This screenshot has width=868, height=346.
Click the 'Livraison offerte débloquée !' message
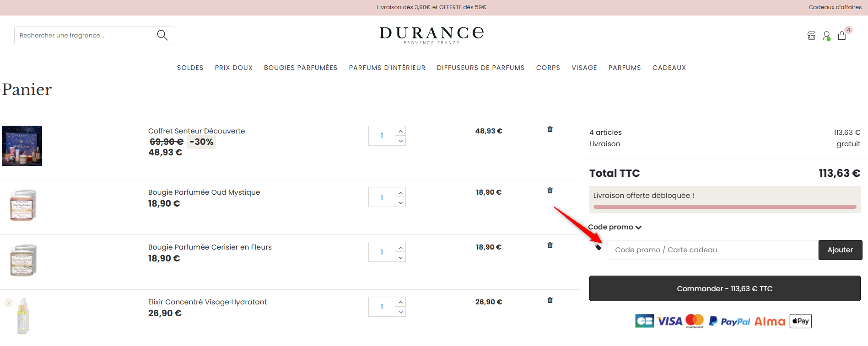[x=644, y=196]
